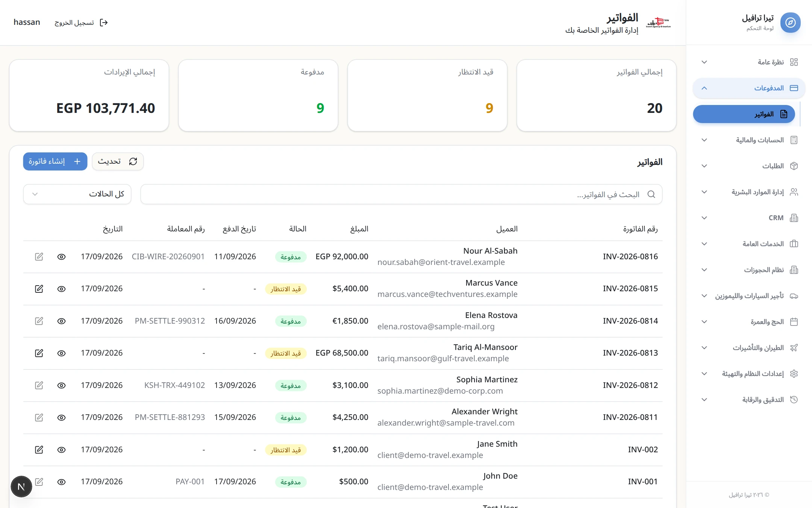Click the people icon beside إدارة الموارد البشرية

794,192
